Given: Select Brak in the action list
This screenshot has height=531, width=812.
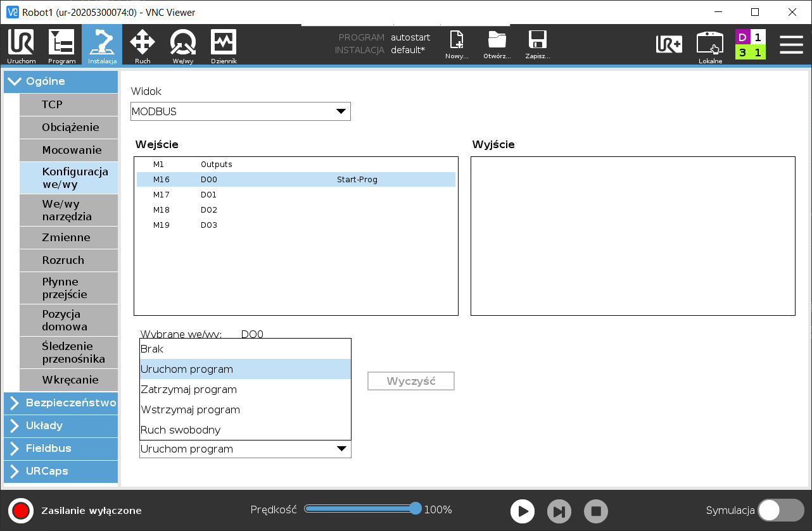Looking at the screenshot, I should coord(245,349).
